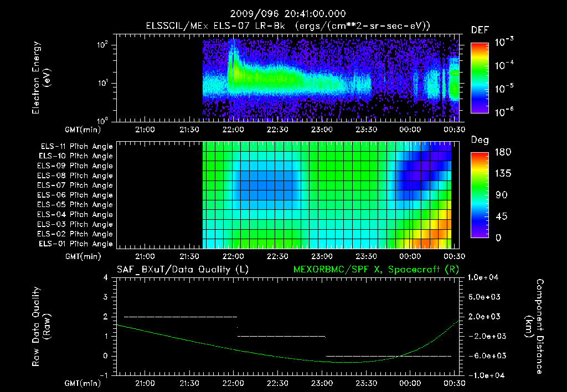
Task: Click the white quality level 2 line segment
Action: [181, 317]
